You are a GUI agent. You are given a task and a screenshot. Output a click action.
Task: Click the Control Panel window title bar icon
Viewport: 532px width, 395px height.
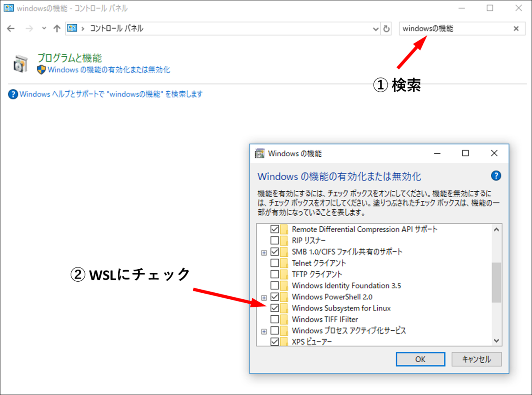click(x=8, y=8)
